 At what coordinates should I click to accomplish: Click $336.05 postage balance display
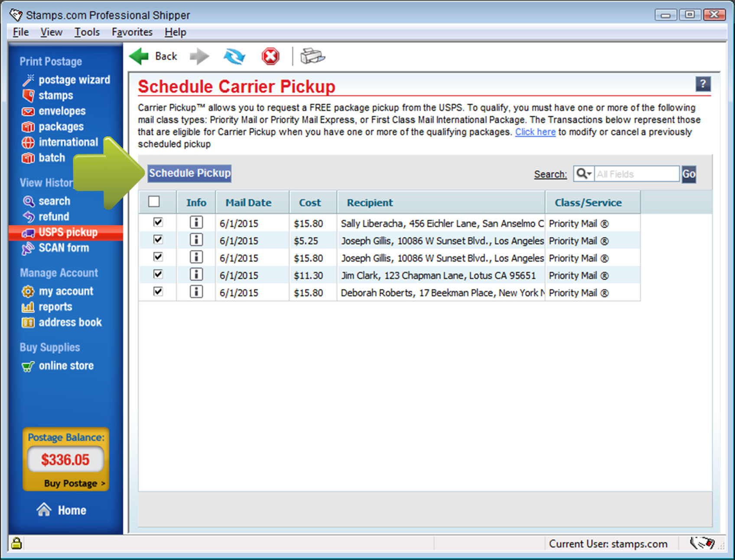click(x=65, y=460)
